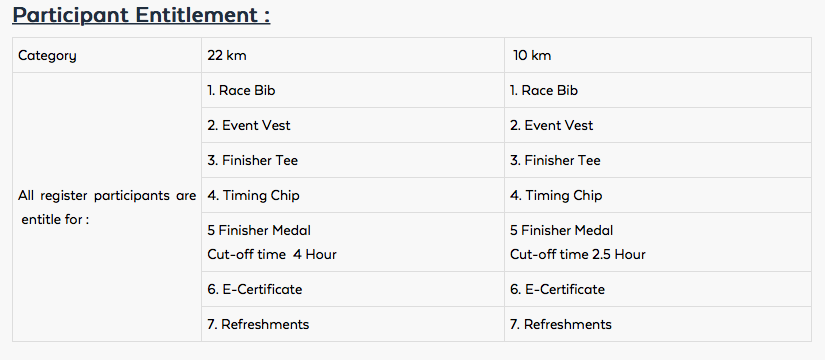The height and width of the screenshot is (360, 825).
Task: Click the Cut-off time 4 Hour text
Action: coord(271,255)
